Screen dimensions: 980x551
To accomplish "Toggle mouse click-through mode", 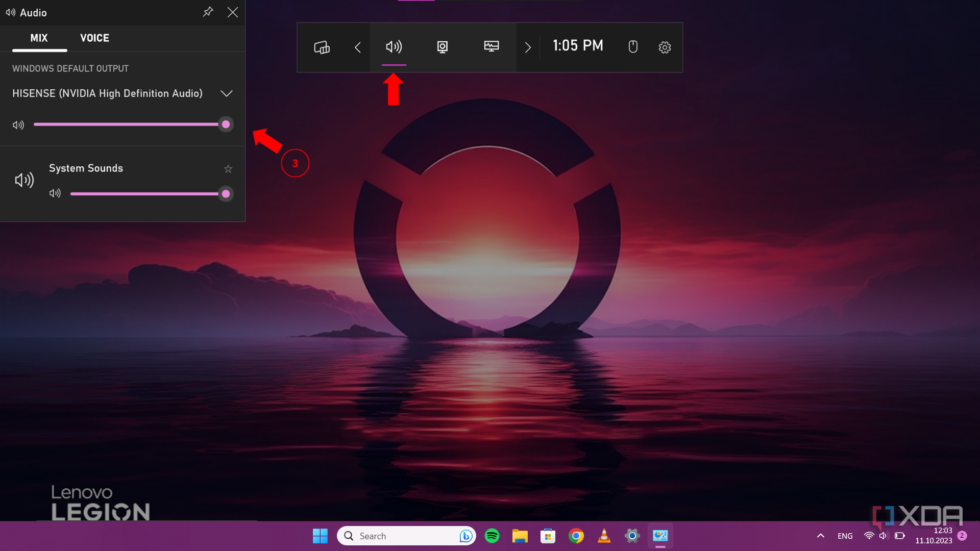I will [633, 47].
